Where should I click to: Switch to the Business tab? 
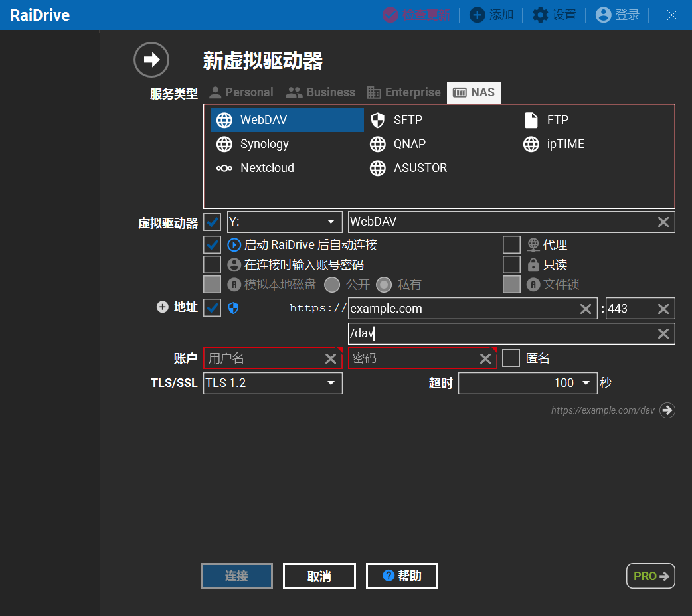point(321,92)
